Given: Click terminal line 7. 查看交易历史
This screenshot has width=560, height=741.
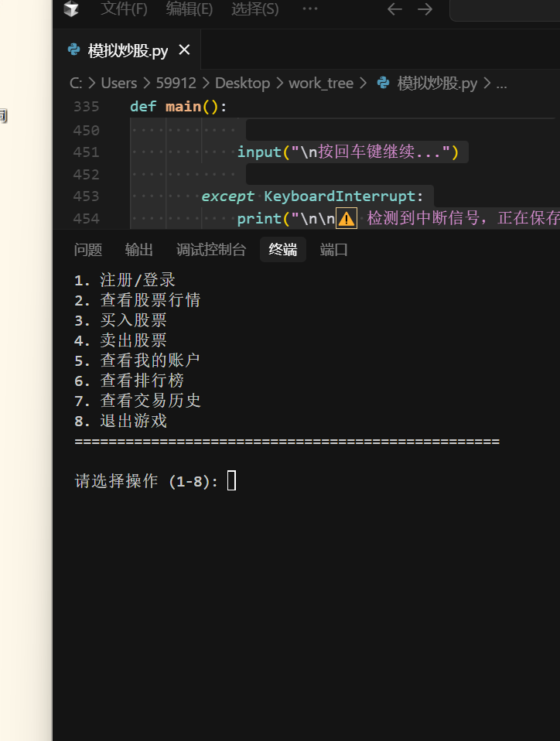Looking at the screenshot, I should click(x=138, y=401).
